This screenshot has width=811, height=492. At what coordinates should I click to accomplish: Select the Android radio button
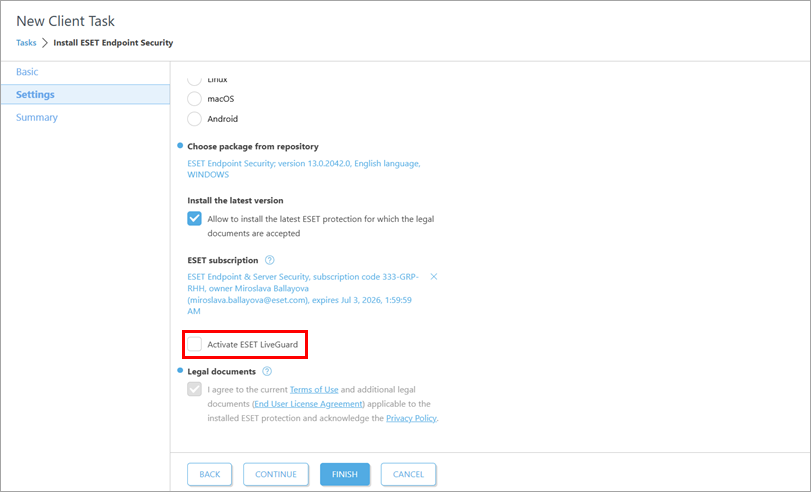click(x=195, y=119)
